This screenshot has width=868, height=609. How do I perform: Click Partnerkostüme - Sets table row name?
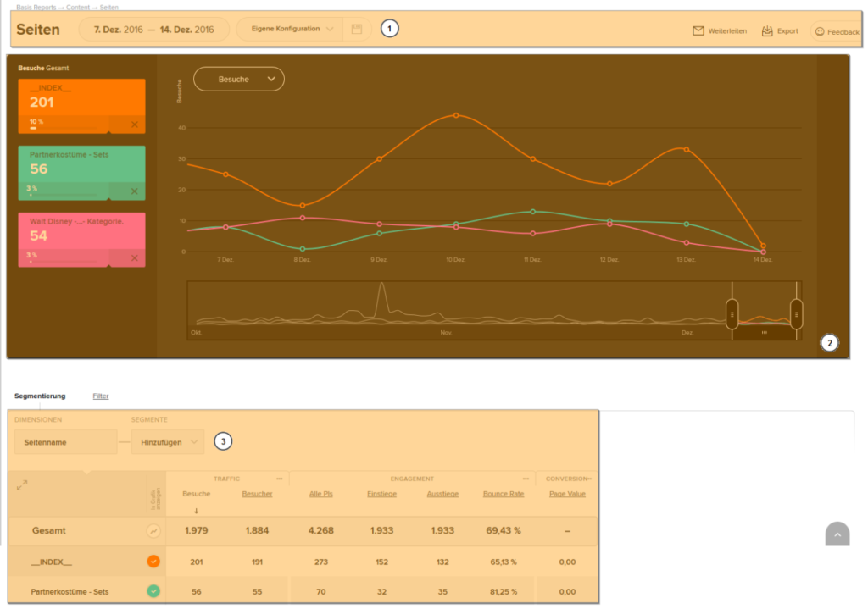[x=70, y=592]
